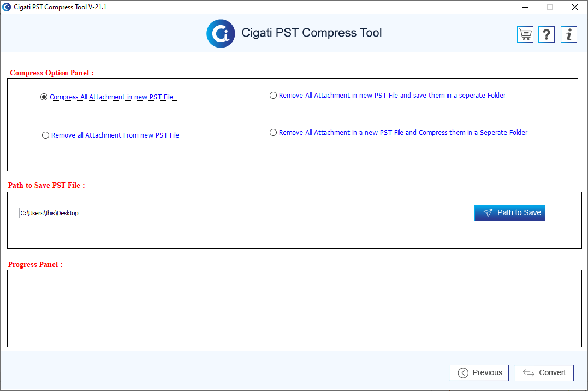
Task: Open the shopping cart purchase icon
Action: pyautogui.click(x=525, y=34)
